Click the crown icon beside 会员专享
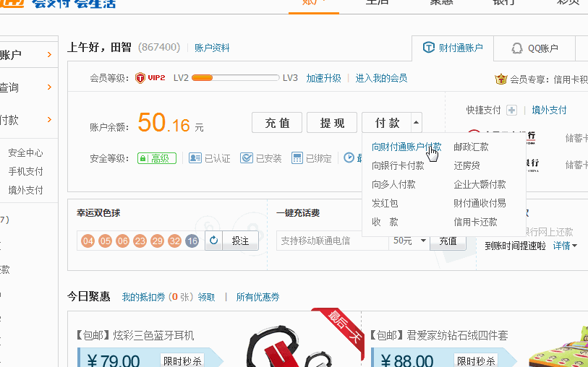588x367 pixels. click(x=500, y=79)
